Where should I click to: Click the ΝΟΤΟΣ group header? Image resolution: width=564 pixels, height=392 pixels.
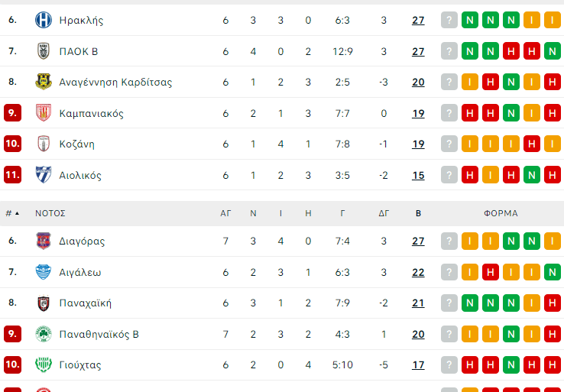tap(50, 213)
